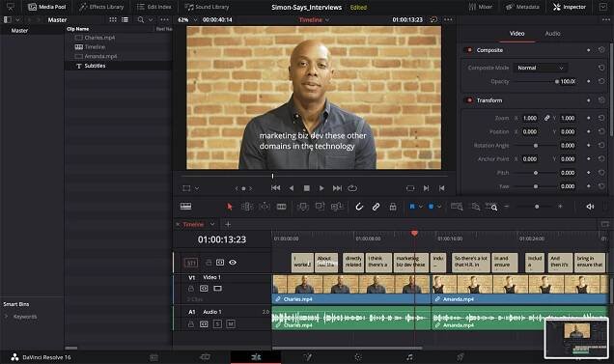
Task: Activate the Dynamic Trim Mode tool
Action: 265,207
